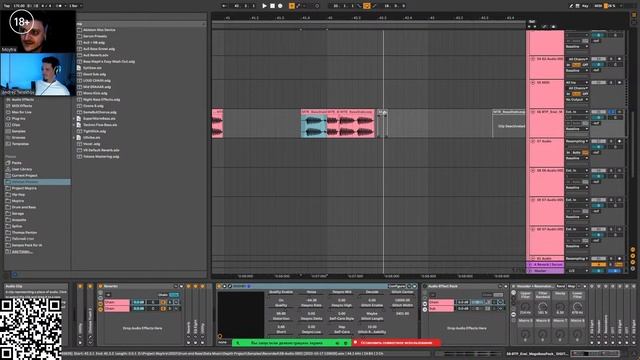This screenshot has width=640, height=360.
Task: Click Add Folder... in Places
Action: coord(22,251)
